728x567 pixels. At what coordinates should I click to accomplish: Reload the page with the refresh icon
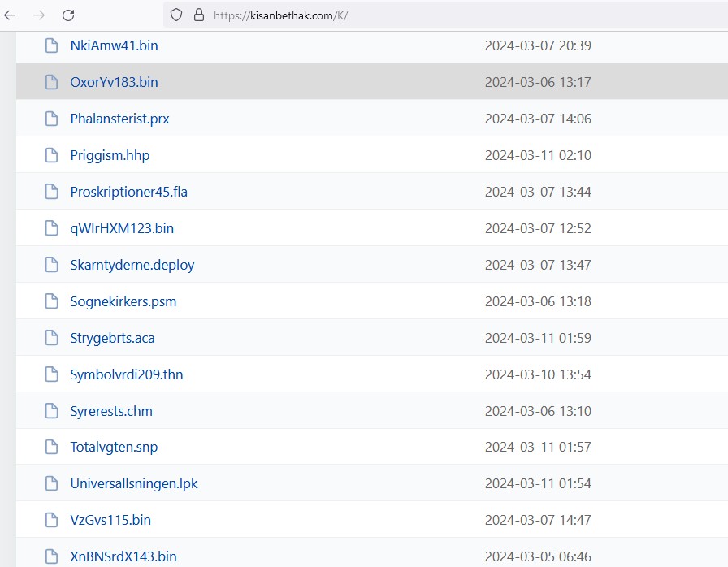[68, 15]
